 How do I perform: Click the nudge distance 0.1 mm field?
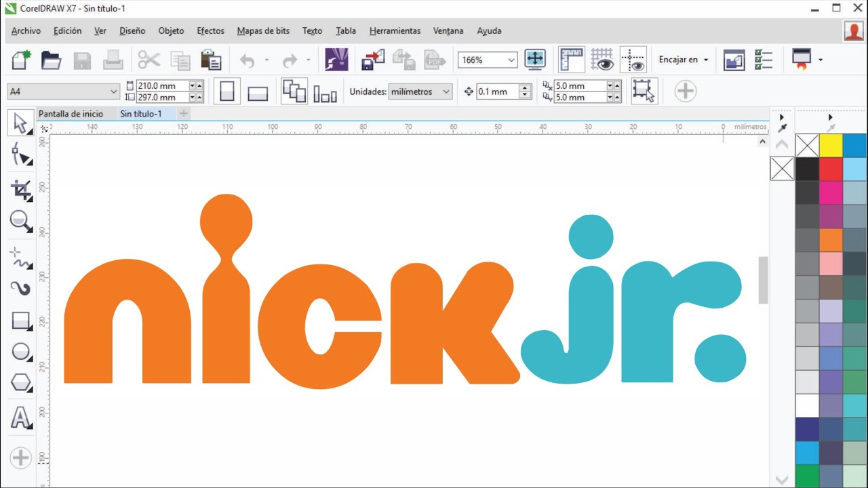[x=497, y=91]
